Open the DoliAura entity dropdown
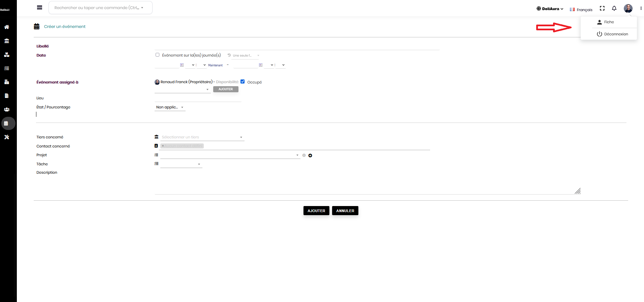The width and height of the screenshot is (644, 302). 550,9
